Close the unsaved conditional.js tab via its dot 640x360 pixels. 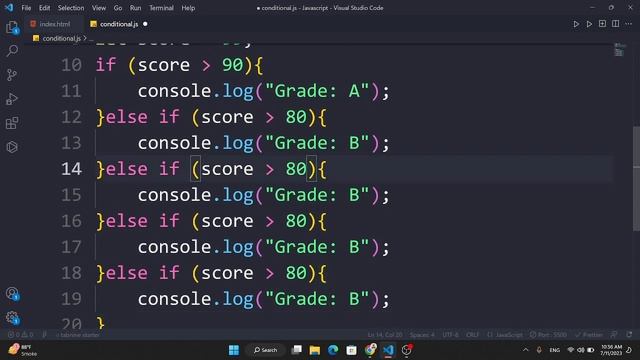[145, 24]
